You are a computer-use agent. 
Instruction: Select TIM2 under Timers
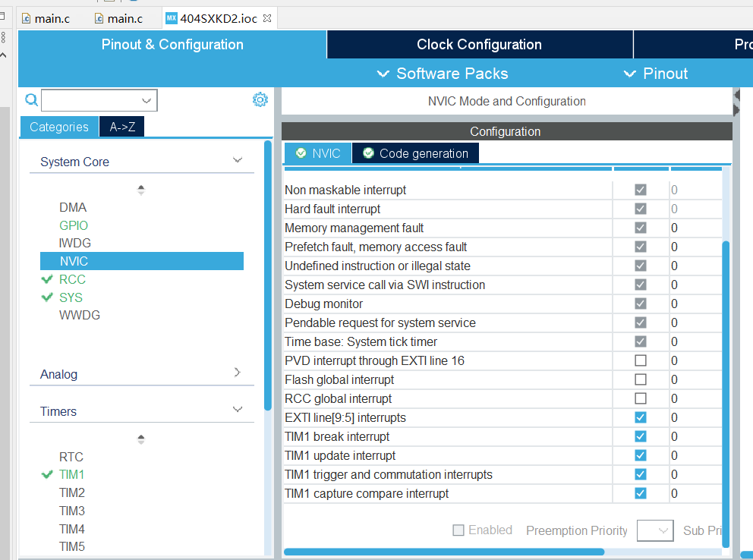(71, 492)
